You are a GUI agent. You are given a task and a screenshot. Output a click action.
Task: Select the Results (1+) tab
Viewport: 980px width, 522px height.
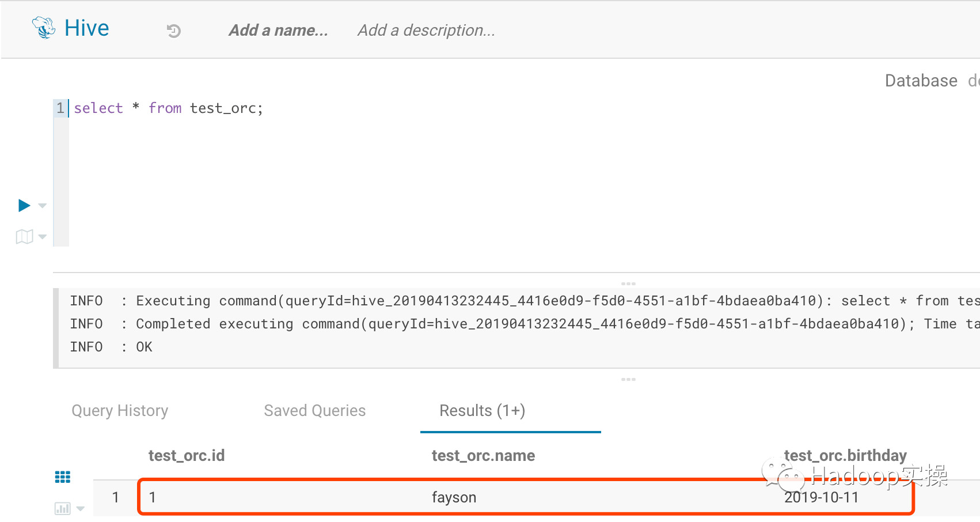(482, 410)
